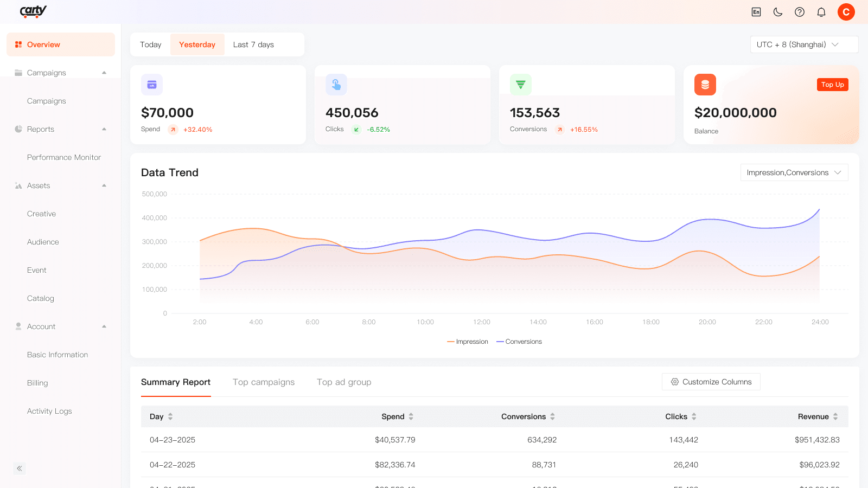Click the 450,056 clicks value

[x=352, y=113]
